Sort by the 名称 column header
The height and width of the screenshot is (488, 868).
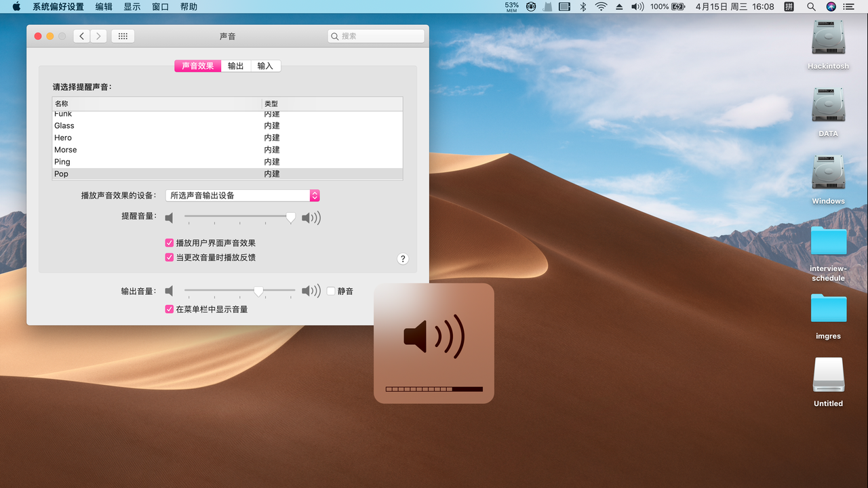[157, 104]
